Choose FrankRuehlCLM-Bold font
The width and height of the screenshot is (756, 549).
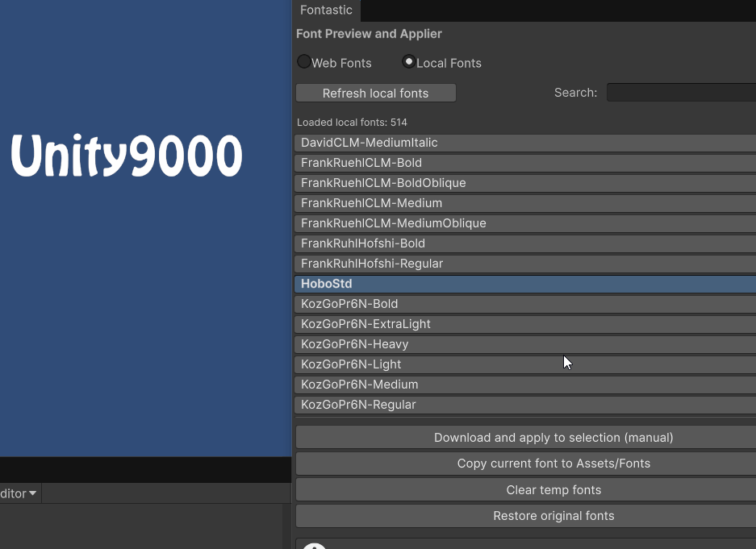coord(525,163)
